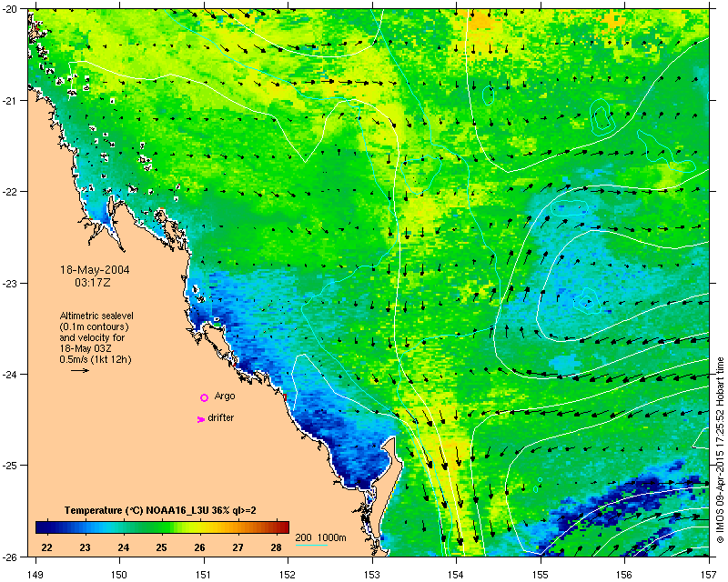Screen dimensions: 728x582
Task: Click the colorbar tick label '28'
Action: 276,547
